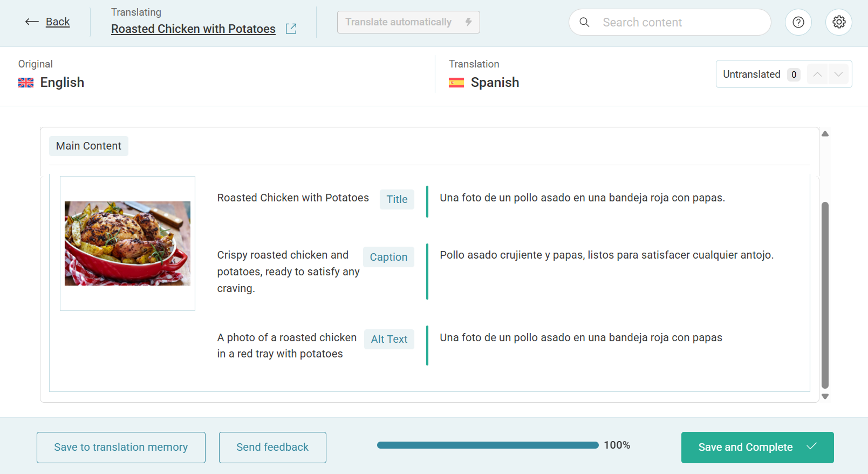Image resolution: width=868 pixels, height=474 pixels.
Task: Click the 'English' language label
Action: tap(62, 83)
